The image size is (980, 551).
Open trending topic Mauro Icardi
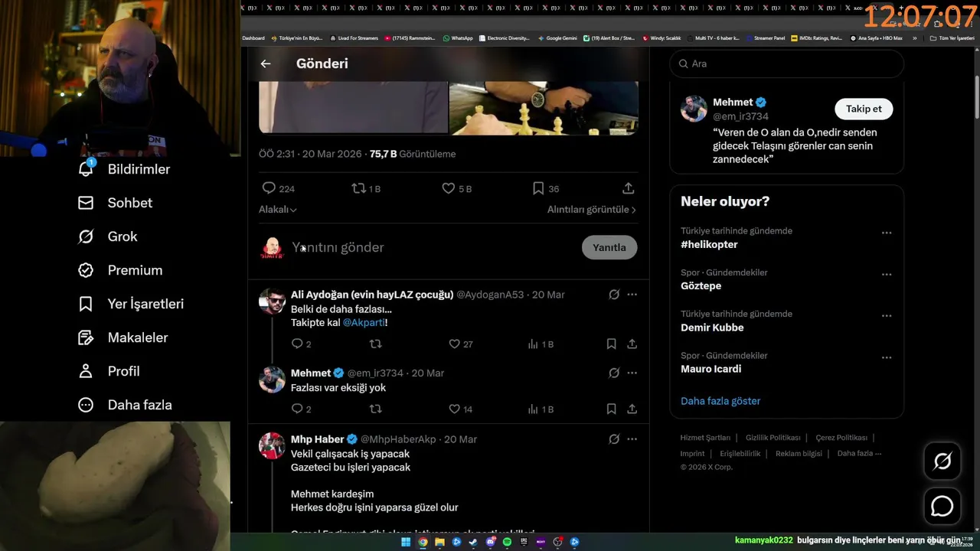(x=710, y=369)
